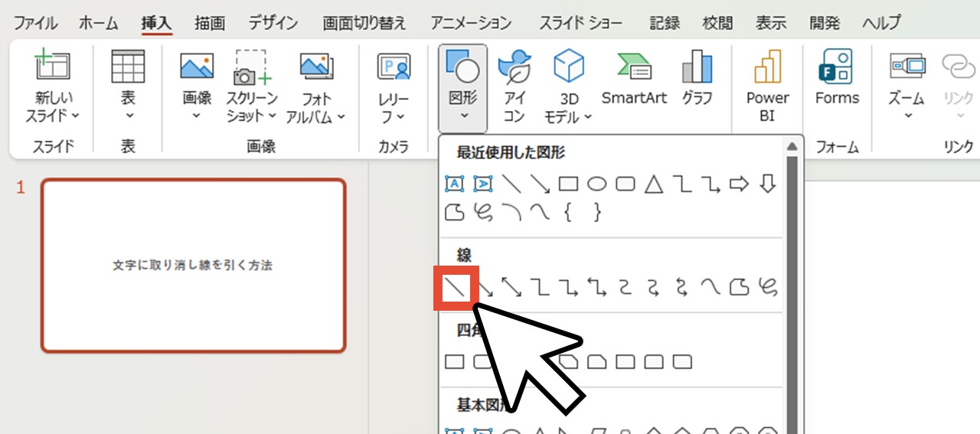Insert a SmartArt graphic
This screenshot has width=980, height=434.
point(634,78)
